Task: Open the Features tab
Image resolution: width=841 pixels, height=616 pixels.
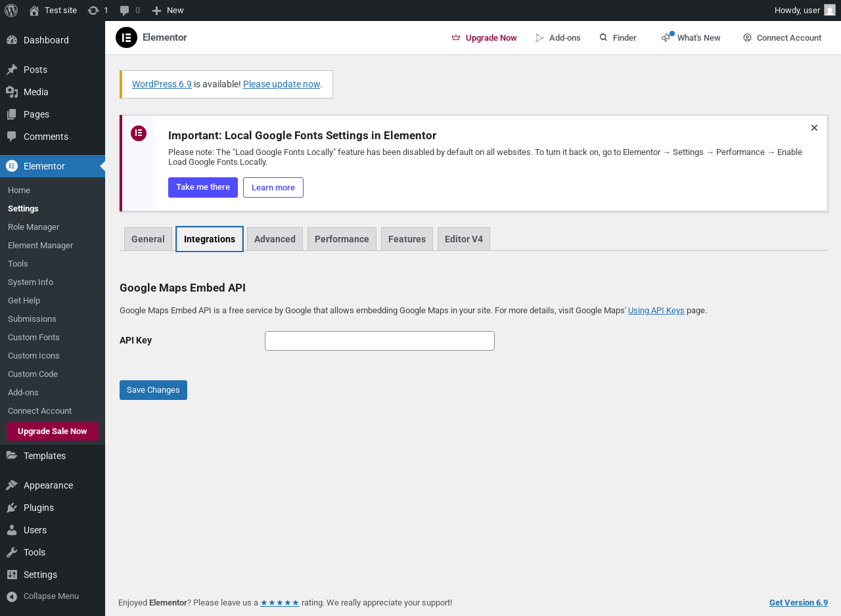Action: 407,239
